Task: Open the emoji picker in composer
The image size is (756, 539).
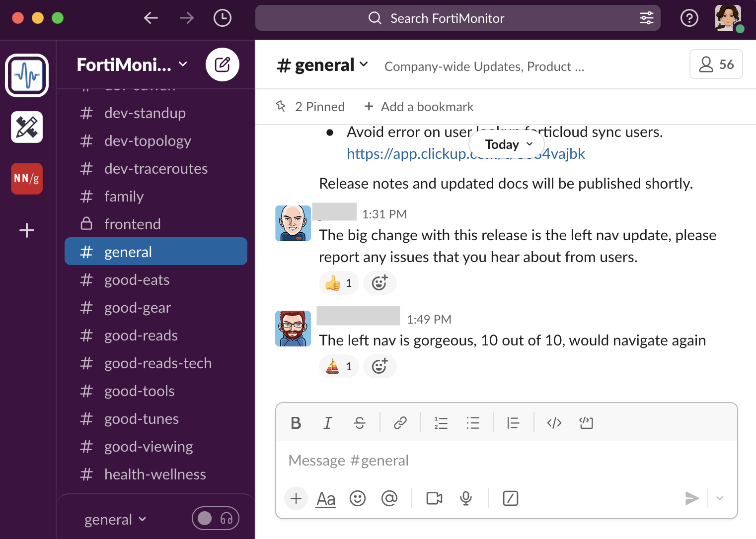Action: tap(358, 498)
